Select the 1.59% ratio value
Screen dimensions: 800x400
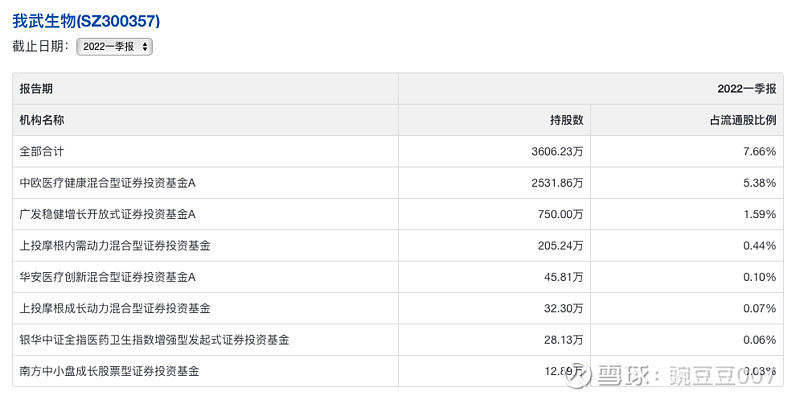coord(760,214)
